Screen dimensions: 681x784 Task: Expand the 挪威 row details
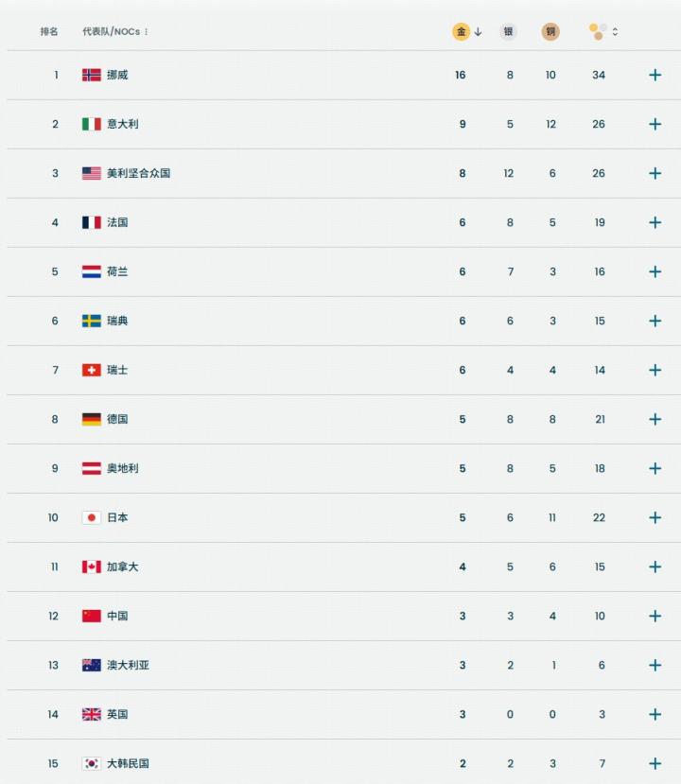(655, 75)
